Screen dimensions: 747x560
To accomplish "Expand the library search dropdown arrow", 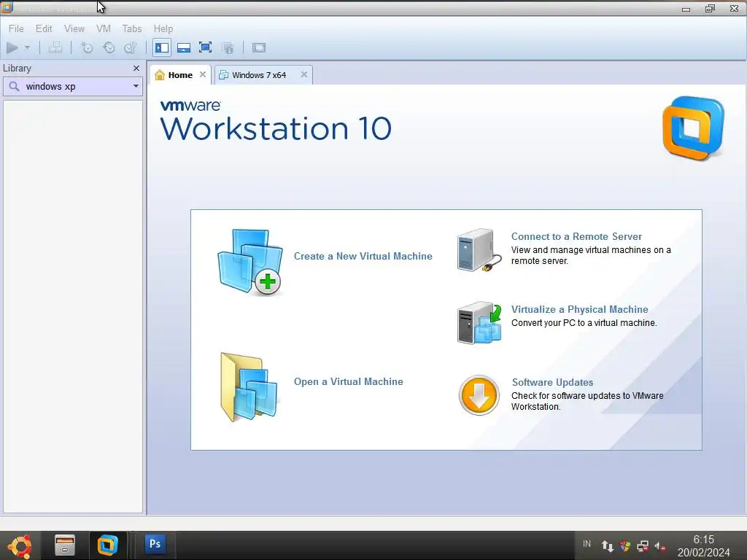I will (136, 87).
